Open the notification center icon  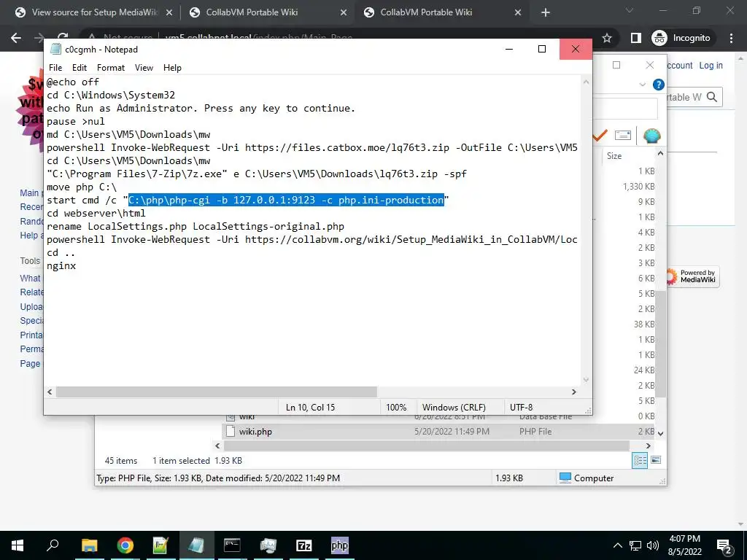click(x=724, y=546)
